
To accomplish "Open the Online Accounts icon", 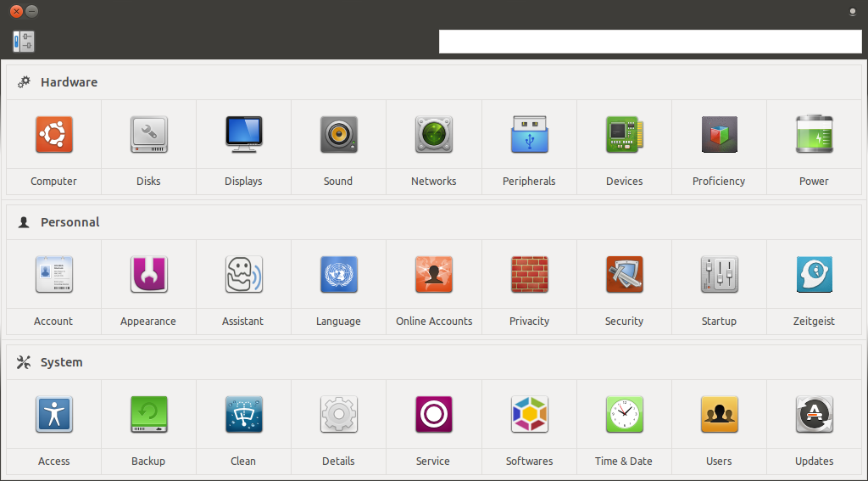I will click(434, 274).
